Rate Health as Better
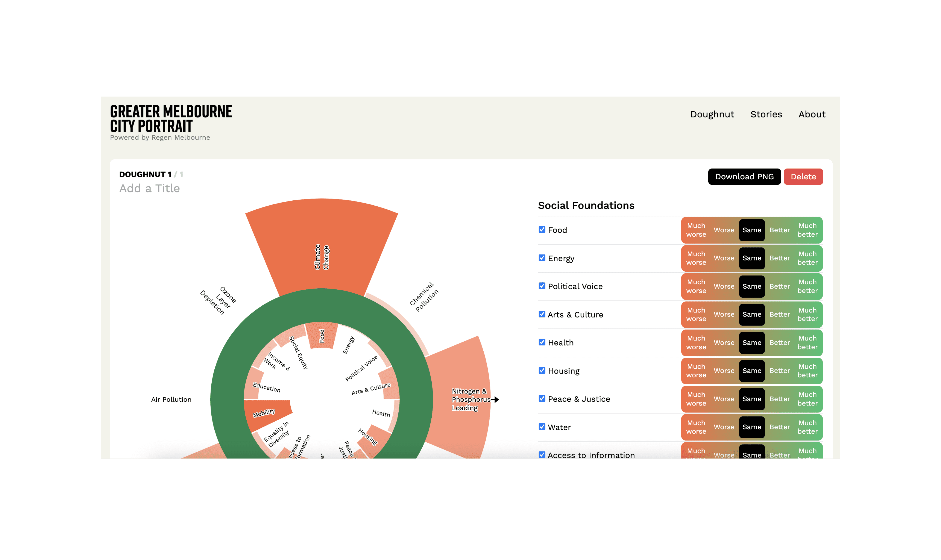The image size is (941, 560). click(x=780, y=343)
